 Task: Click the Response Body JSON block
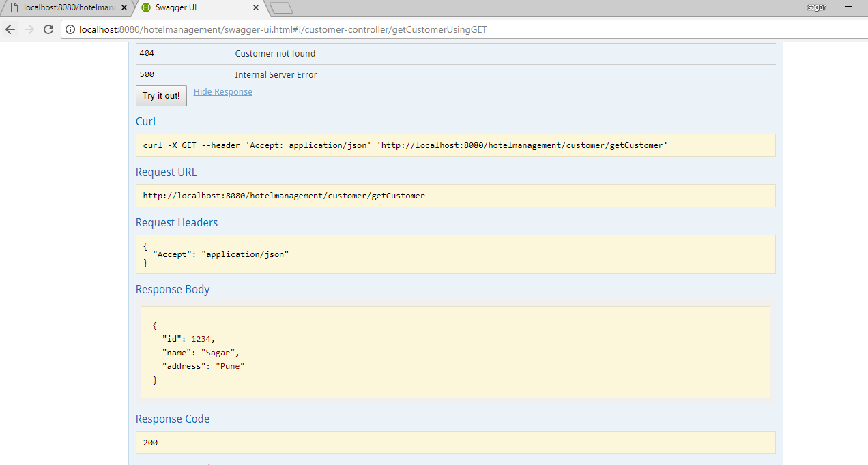455,352
